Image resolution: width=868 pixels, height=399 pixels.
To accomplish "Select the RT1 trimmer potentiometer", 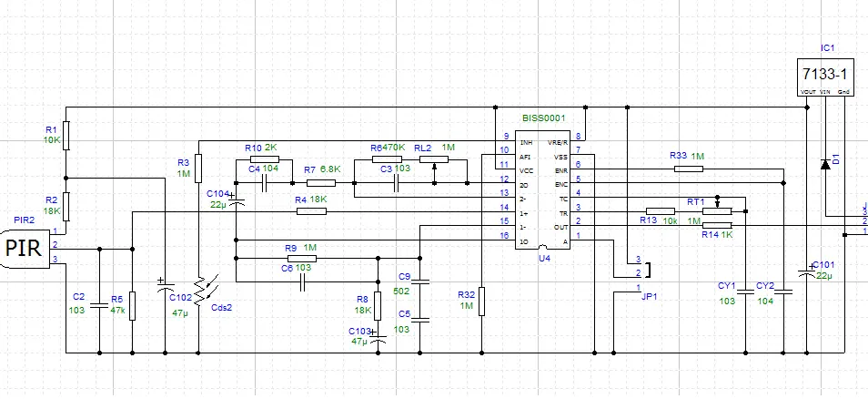I will tap(717, 211).
